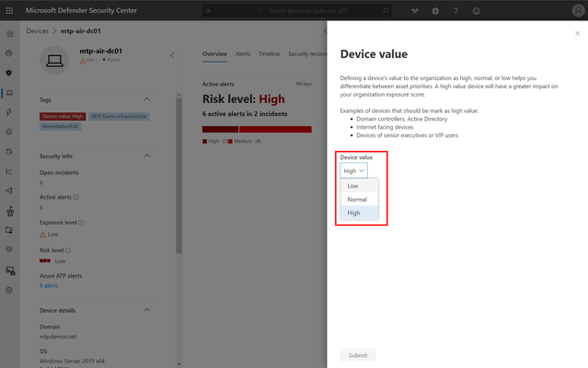Open the Dashboard clock icon in sidebar
The image size is (588, 368).
point(9,53)
